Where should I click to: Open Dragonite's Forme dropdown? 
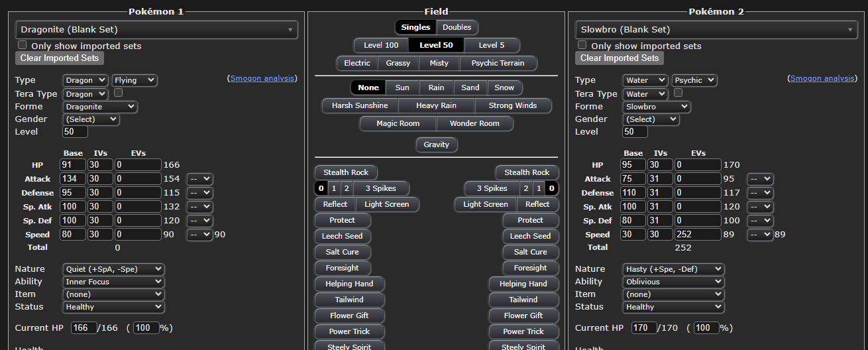pyautogui.click(x=100, y=106)
